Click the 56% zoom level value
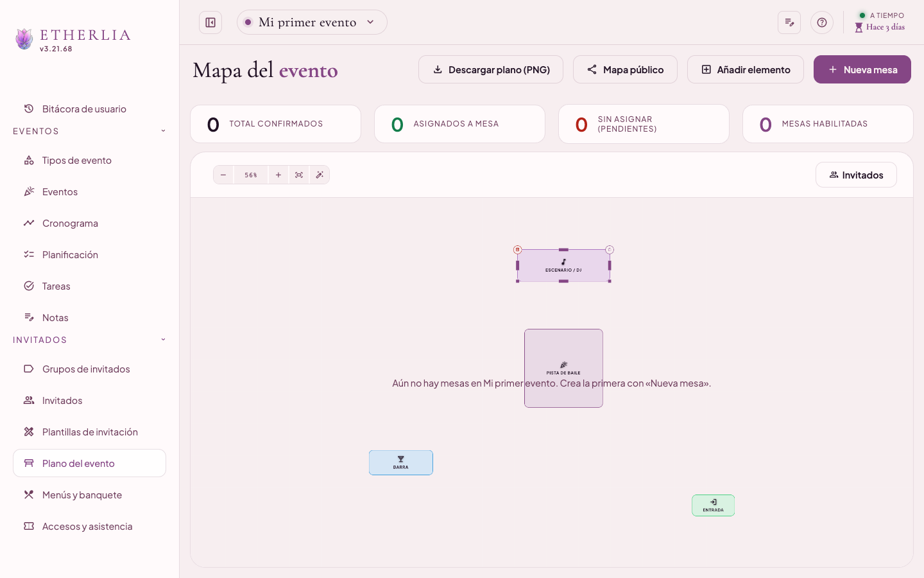The height and width of the screenshot is (578, 924). (251, 175)
